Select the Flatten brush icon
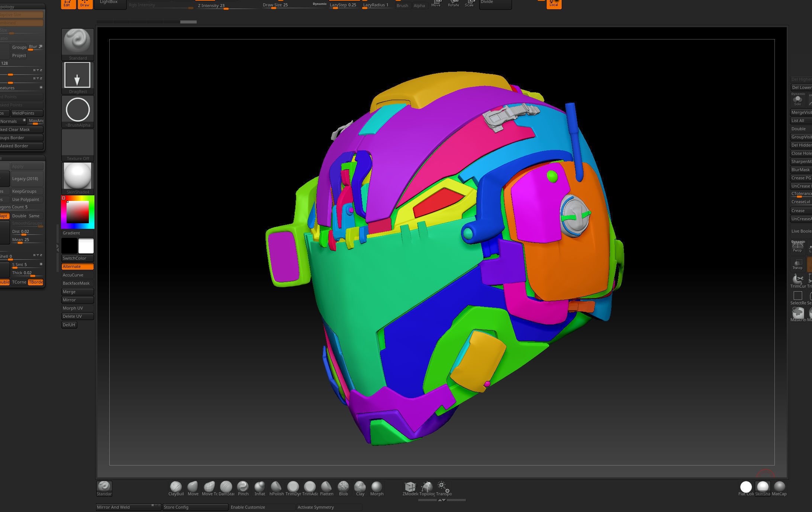The height and width of the screenshot is (512, 812). [x=326, y=487]
